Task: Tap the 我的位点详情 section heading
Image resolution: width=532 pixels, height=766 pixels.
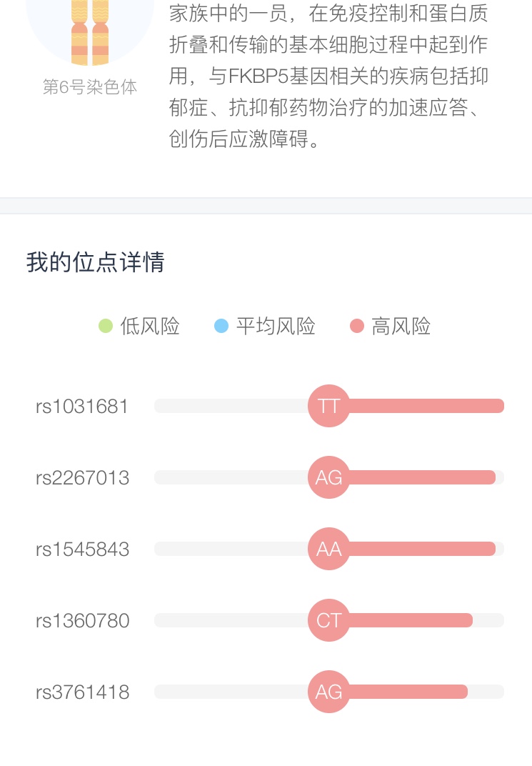Action: [95, 262]
